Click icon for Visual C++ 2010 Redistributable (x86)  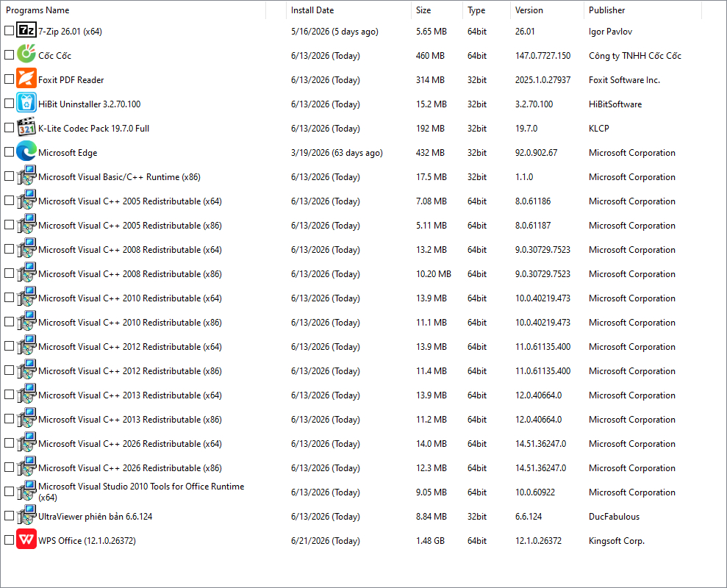pyautogui.click(x=26, y=321)
